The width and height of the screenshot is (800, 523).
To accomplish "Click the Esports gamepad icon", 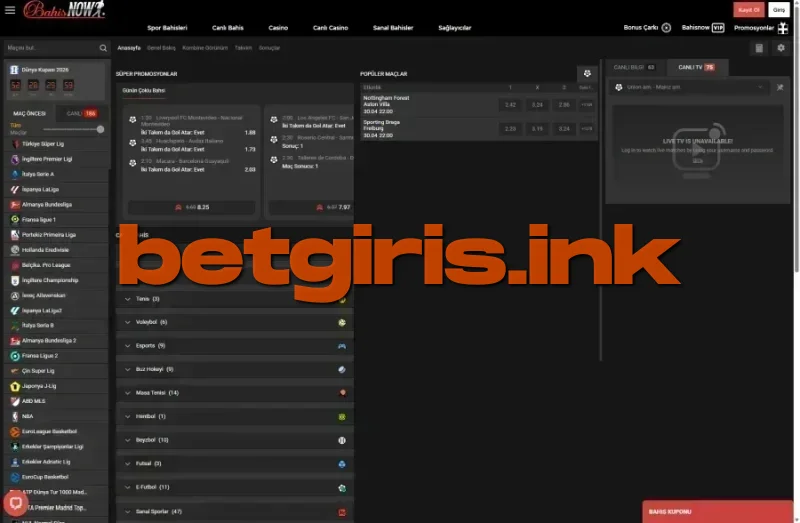I will point(342,346).
